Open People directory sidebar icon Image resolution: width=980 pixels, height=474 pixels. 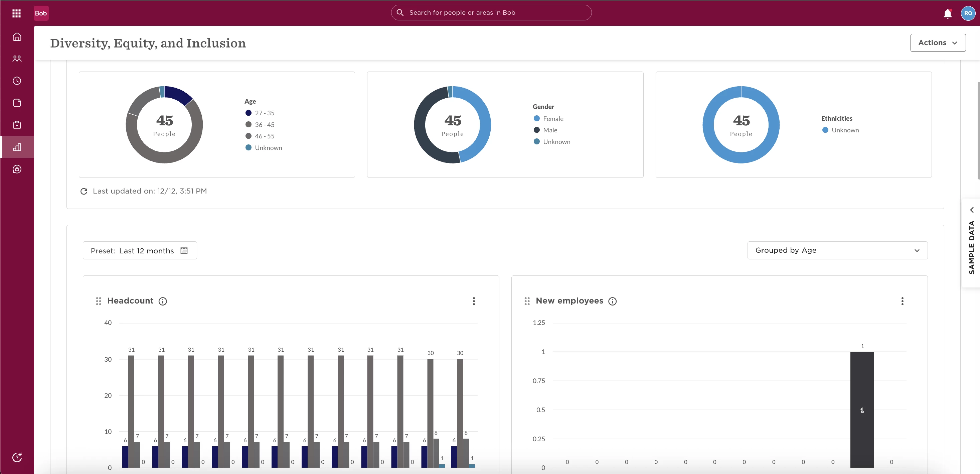coord(17,59)
